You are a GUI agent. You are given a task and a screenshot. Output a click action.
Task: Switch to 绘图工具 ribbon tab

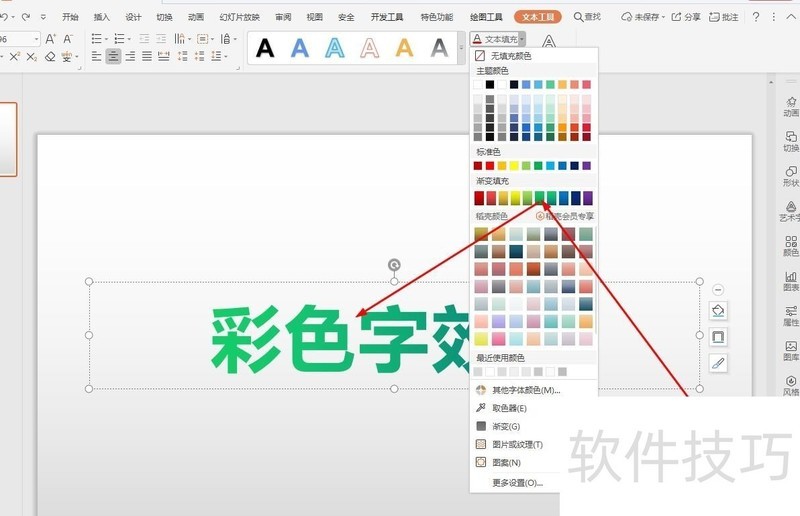[486, 17]
